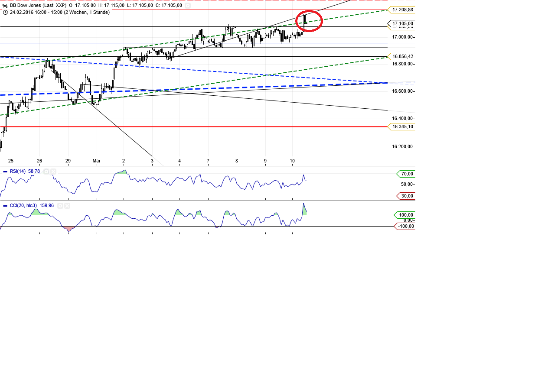Image resolution: width=535 pixels, height=392 pixels.
Task: Click the red 16.345,10 support level tag
Action: point(401,126)
